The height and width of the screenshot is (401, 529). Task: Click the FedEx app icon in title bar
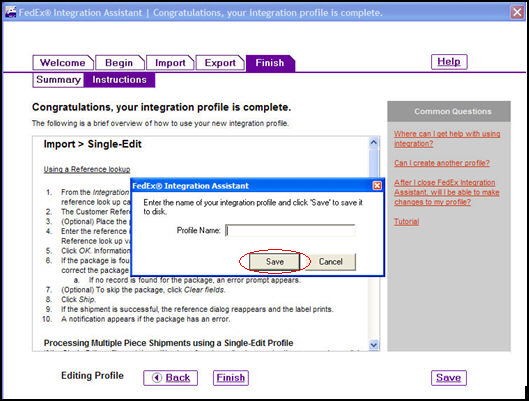(10, 12)
